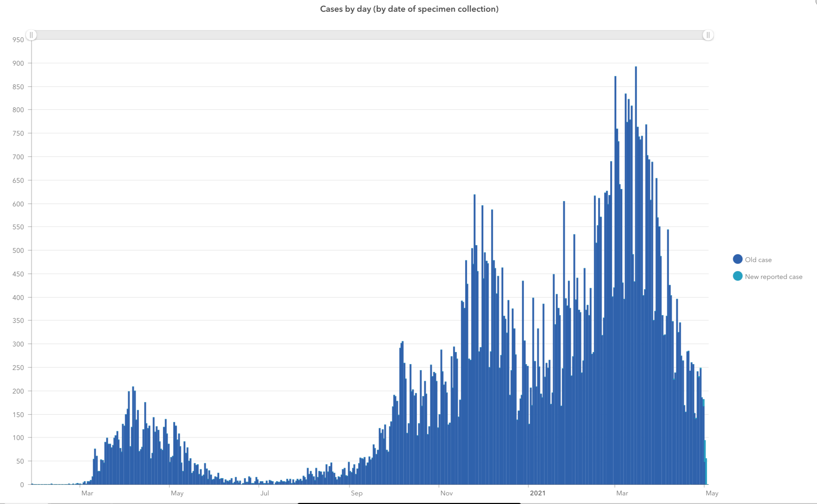817x504 pixels.
Task: Click the Nov x-axis label
Action: click(x=446, y=493)
